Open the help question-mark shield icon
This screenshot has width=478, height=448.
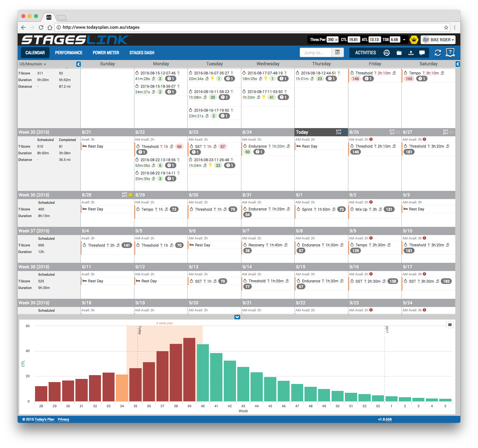click(450, 52)
